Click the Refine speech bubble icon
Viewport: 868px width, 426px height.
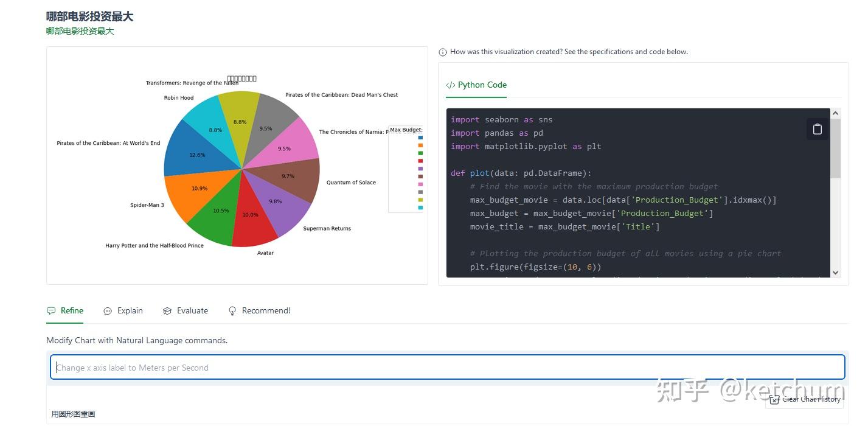pyautogui.click(x=51, y=311)
